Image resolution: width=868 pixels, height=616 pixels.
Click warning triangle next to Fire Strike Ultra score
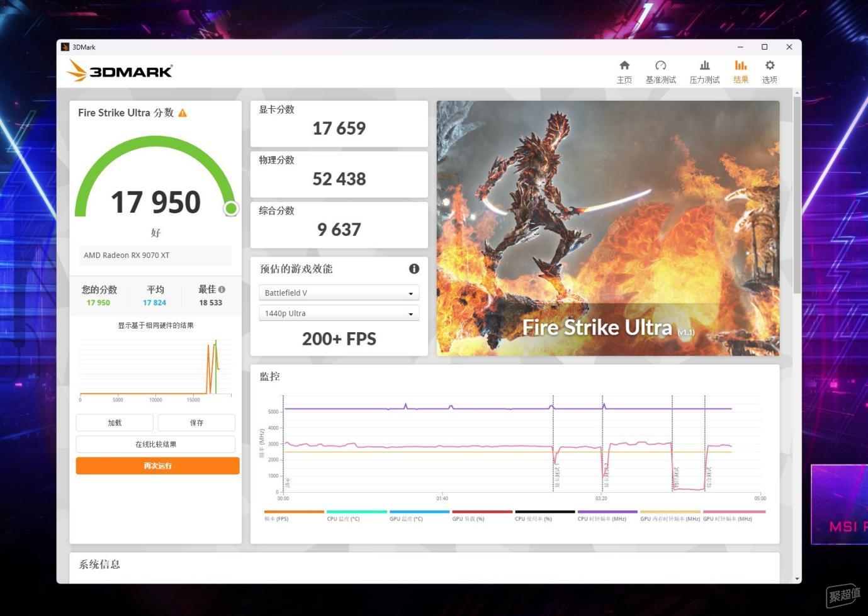point(183,113)
